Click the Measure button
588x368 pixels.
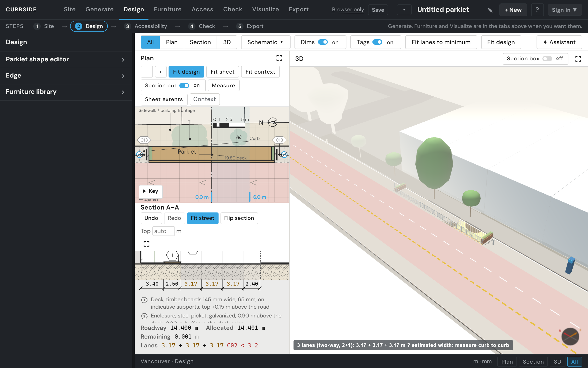pos(223,86)
